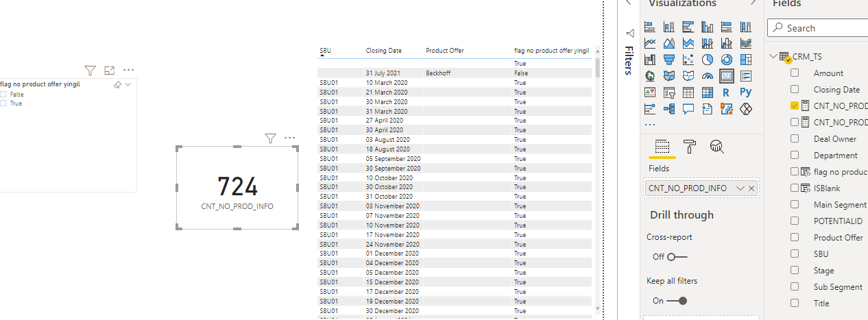The image size is (868, 320).
Task: Turn off Keep all filters toggle
Action: click(677, 301)
